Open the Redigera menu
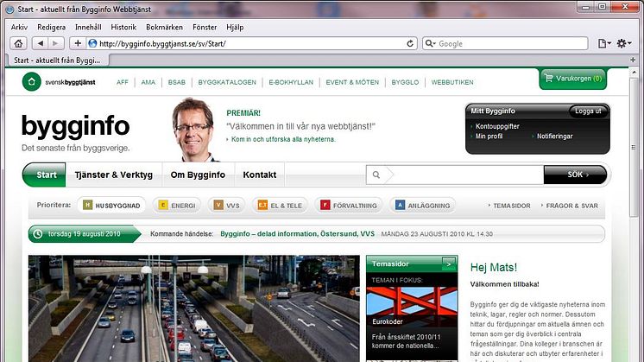 click(51, 27)
